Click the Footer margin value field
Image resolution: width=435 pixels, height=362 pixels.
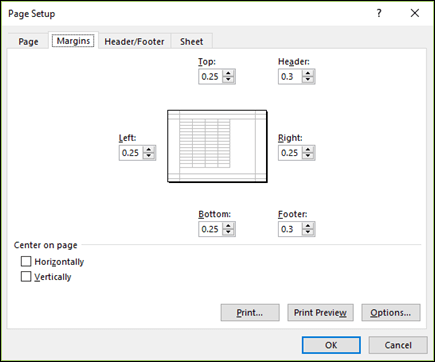coord(290,229)
